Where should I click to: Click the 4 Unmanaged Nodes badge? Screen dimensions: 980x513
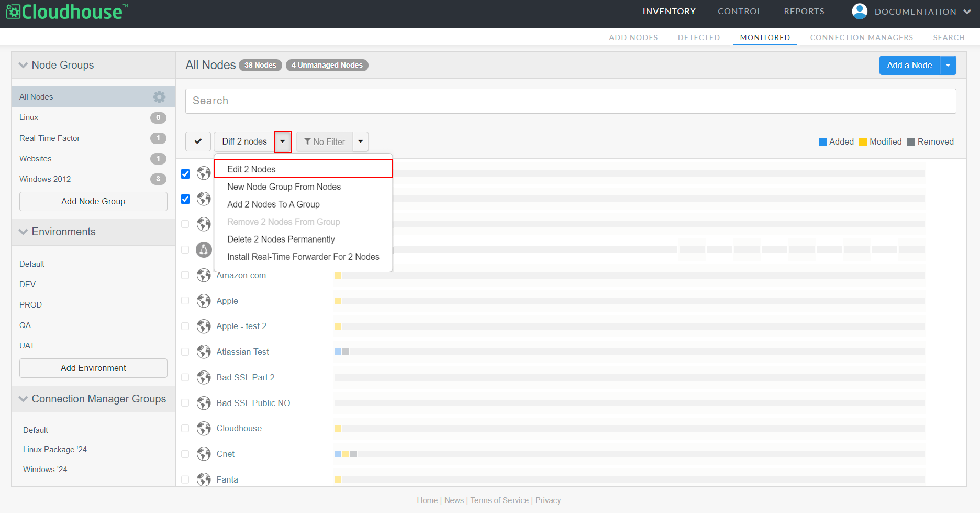click(x=327, y=65)
